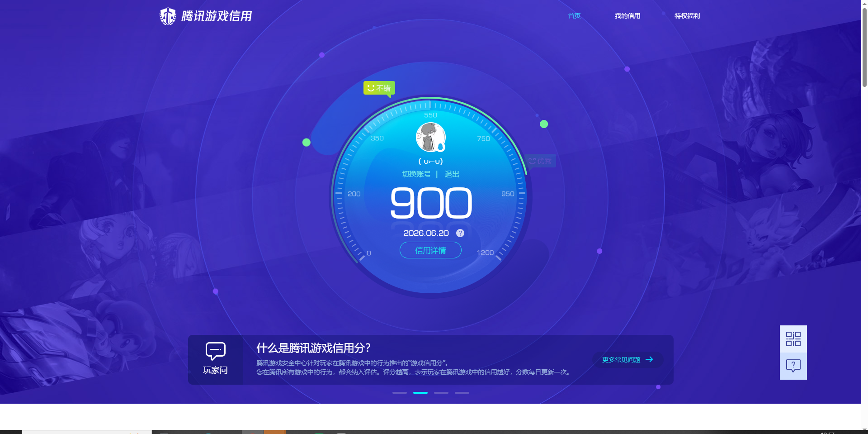Viewport: 868px width, 434px height.
Task: Click the Tencent Game Credit shield logo
Action: (x=168, y=16)
